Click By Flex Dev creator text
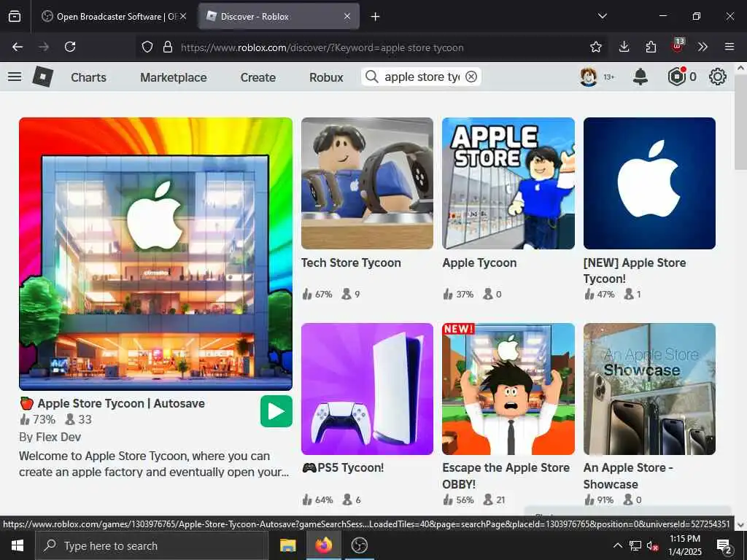 (50, 437)
